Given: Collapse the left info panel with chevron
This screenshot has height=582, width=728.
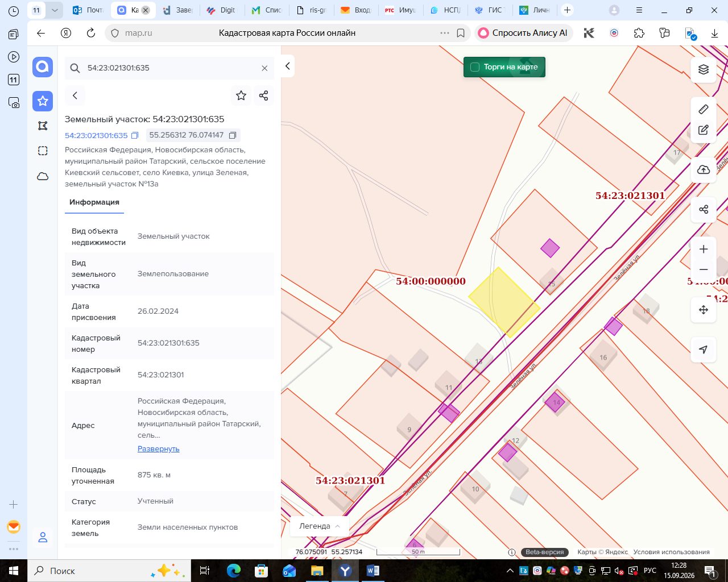Looking at the screenshot, I should [x=288, y=66].
